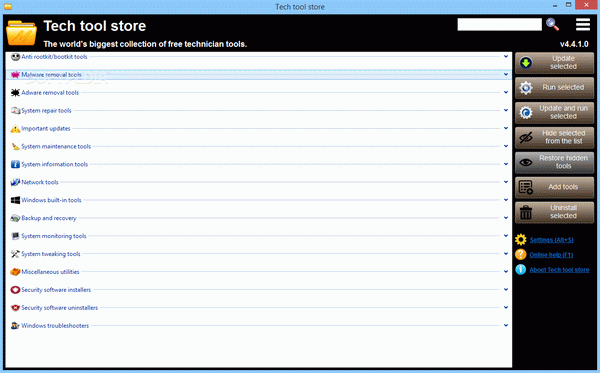
Task: Expand Anti rootkit/bootkit tools chevron
Action: click(x=506, y=57)
